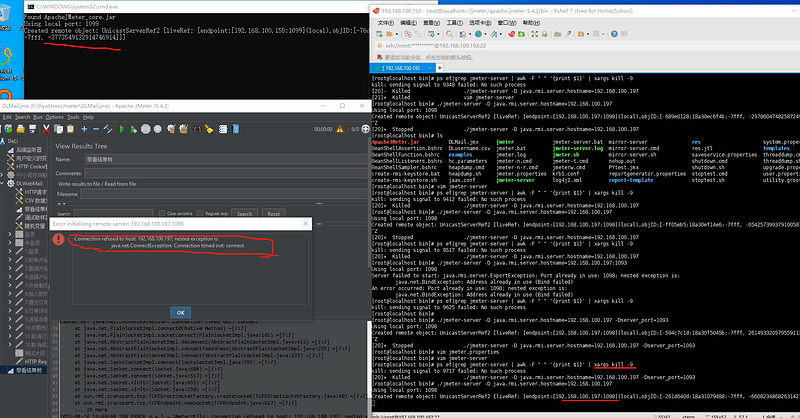
Task: Click the JMeter Cut scissors icon
Action: 46,129
